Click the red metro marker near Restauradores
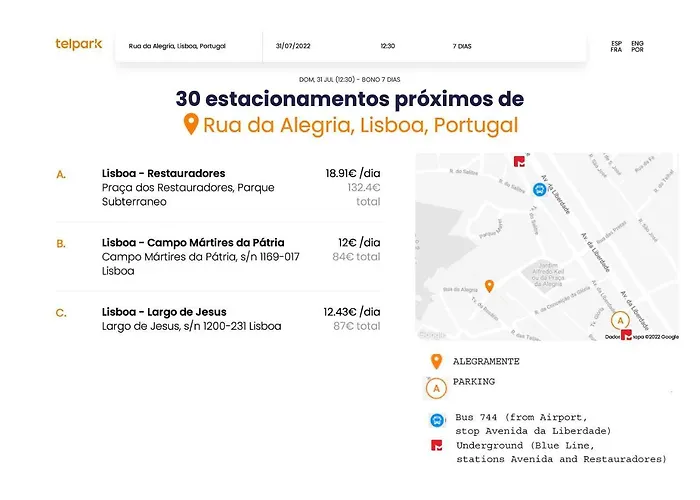 (x=626, y=336)
